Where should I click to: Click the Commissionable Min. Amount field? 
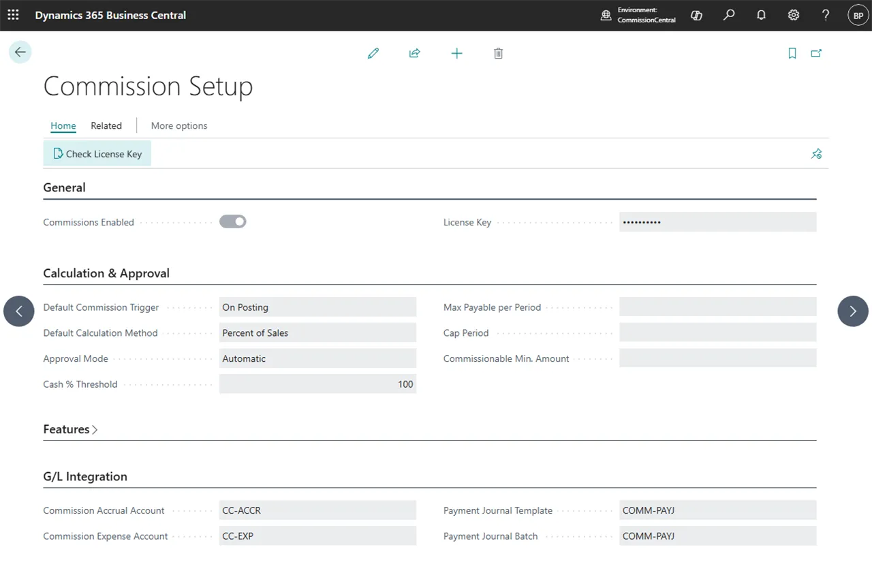pyautogui.click(x=717, y=358)
